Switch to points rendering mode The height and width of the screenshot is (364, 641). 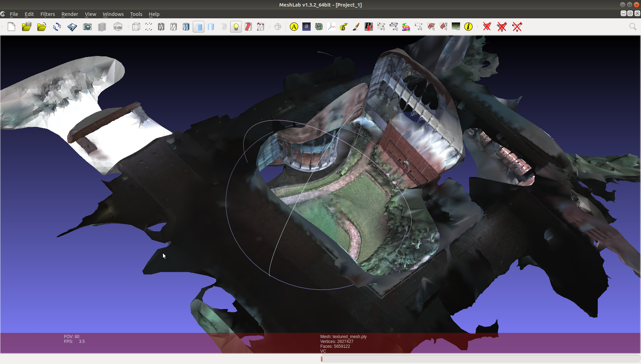click(x=148, y=27)
